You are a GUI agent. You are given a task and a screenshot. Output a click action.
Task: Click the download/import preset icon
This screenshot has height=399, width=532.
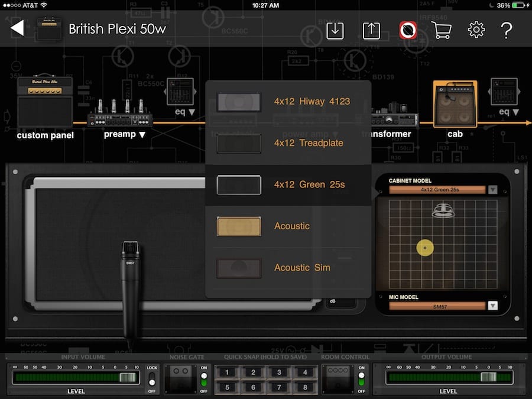click(x=335, y=30)
